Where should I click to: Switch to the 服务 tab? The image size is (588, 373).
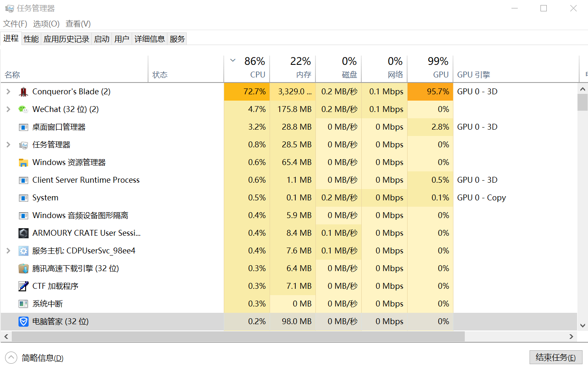point(177,39)
